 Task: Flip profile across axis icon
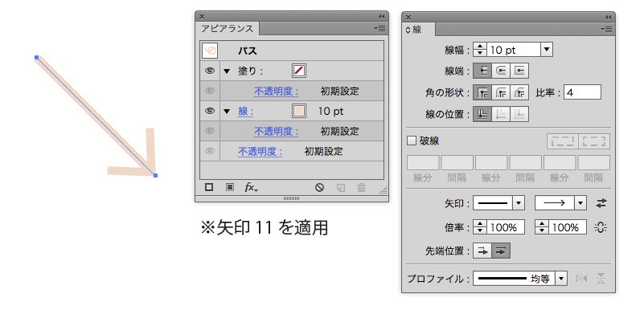click(601, 279)
